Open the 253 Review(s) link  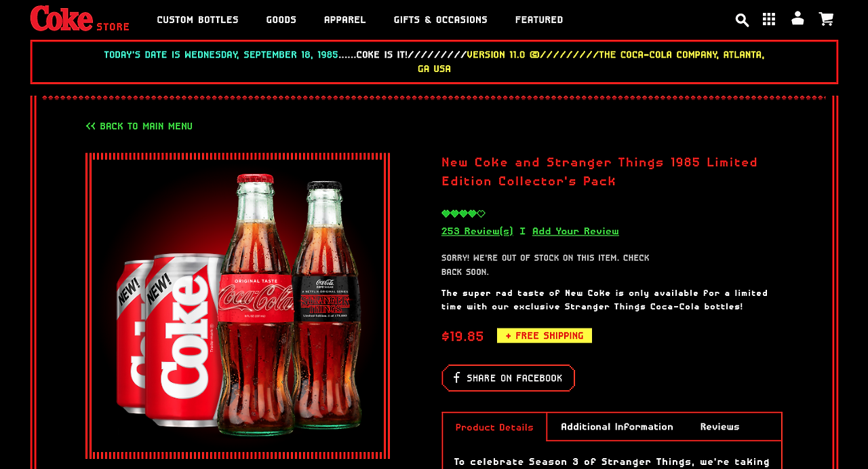click(477, 231)
